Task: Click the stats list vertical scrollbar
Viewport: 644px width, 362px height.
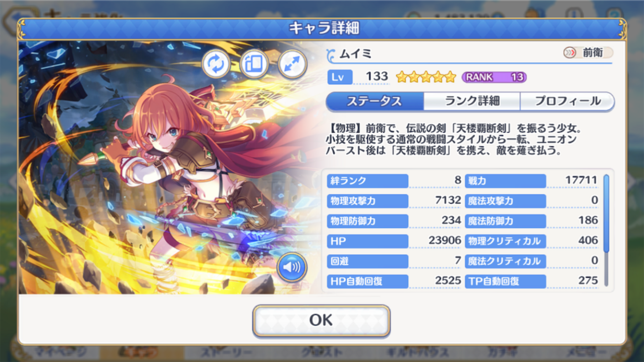Action: (x=606, y=230)
